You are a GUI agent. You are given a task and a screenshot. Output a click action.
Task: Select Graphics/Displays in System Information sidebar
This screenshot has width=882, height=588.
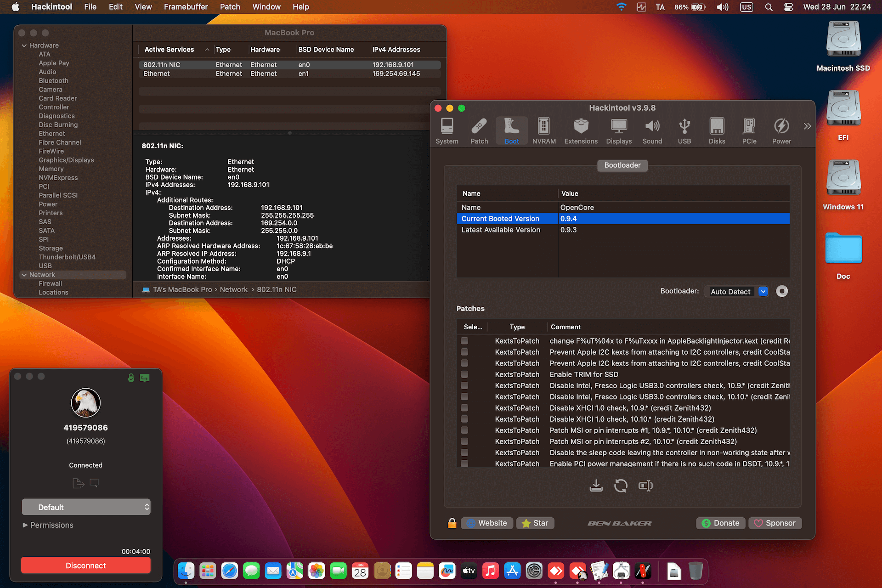66,160
